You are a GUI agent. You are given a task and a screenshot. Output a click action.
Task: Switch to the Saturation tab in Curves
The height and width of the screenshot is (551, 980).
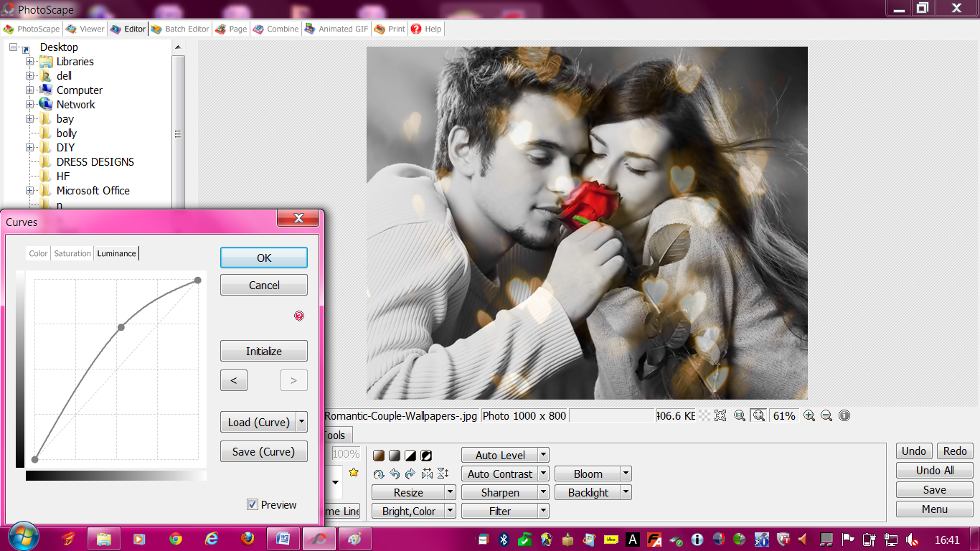[72, 253]
